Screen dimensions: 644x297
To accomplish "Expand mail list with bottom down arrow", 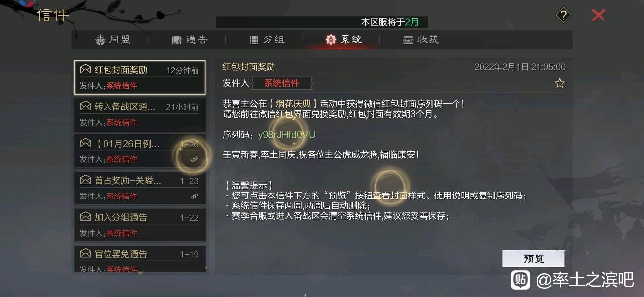I will (140, 273).
